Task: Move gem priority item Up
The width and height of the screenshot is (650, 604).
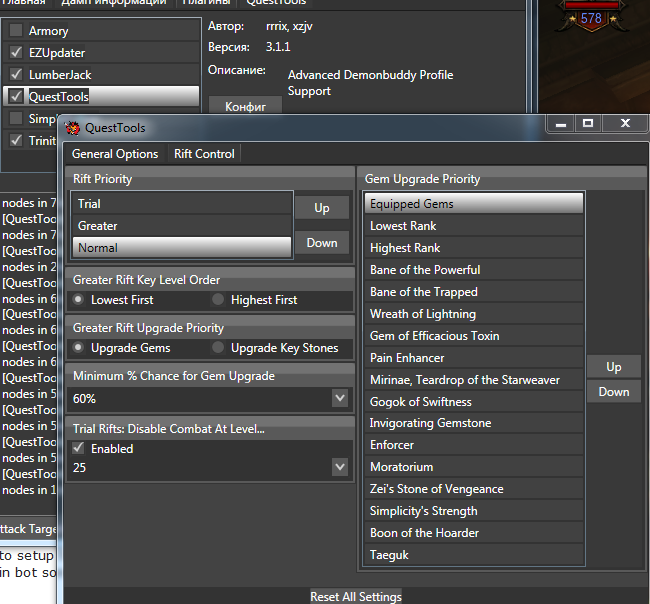Action: pyautogui.click(x=614, y=367)
